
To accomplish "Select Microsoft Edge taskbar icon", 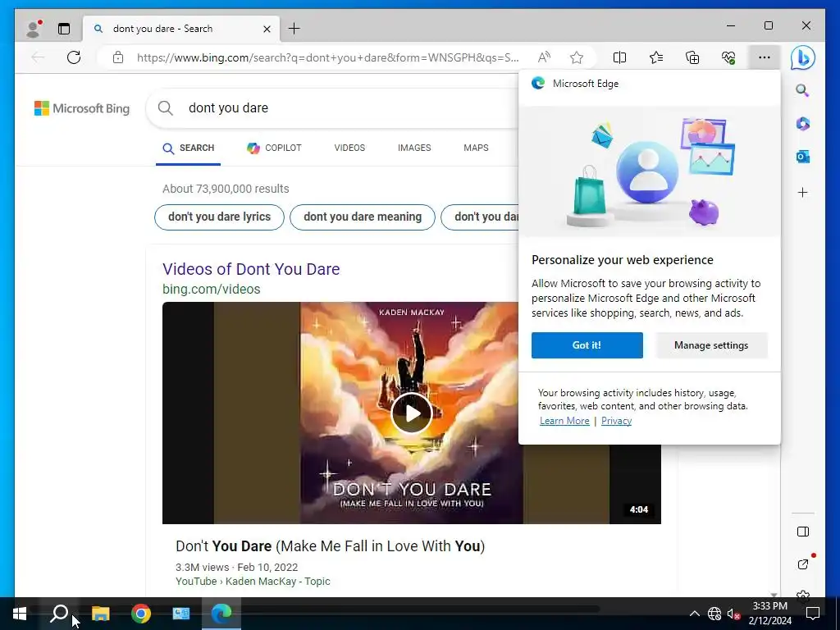I will click(x=221, y=614).
